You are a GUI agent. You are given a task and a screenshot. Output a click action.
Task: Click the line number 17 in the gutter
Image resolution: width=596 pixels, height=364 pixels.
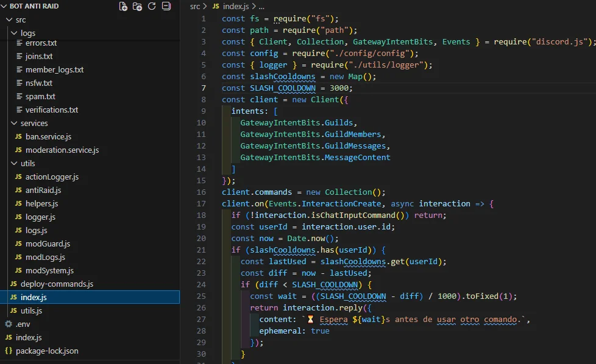click(202, 203)
